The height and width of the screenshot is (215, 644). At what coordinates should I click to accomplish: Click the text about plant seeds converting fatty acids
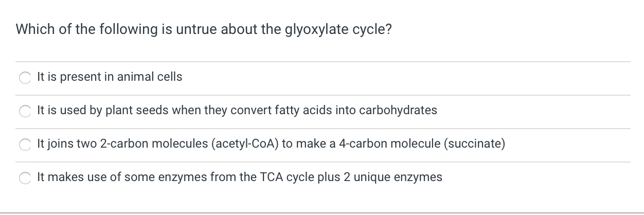pyautogui.click(x=237, y=111)
